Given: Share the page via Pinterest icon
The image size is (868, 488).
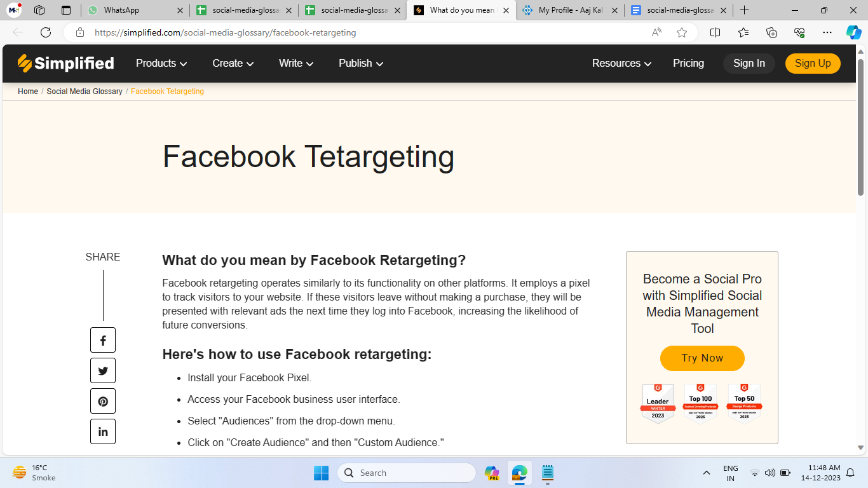Looking at the screenshot, I should click(103, 401).
